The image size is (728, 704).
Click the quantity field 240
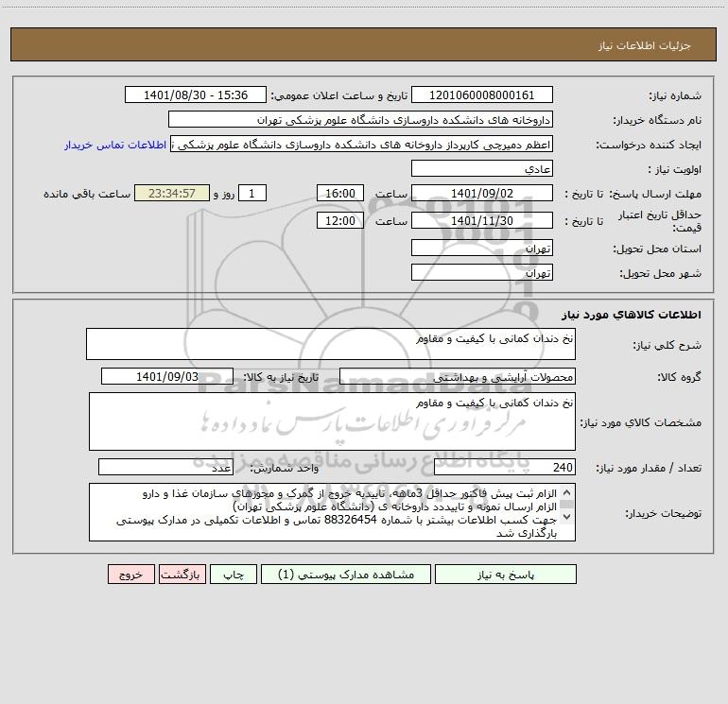tap(505, 467)
